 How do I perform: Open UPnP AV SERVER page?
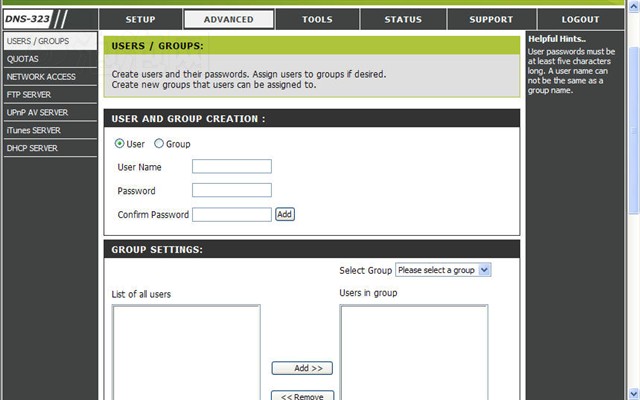(x=50, y=113)
